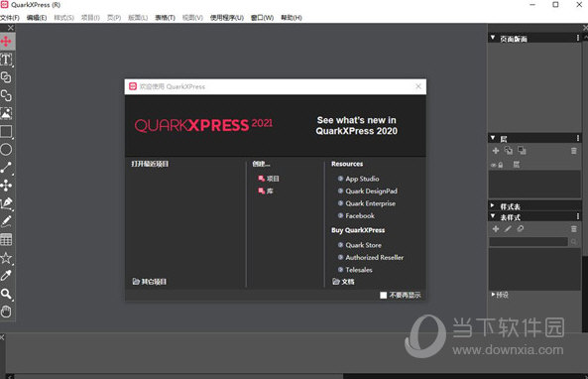Open the 编辑(E) menu
Image resolution: width=588 pixels, height=379 pixels.
coord(37,18)
